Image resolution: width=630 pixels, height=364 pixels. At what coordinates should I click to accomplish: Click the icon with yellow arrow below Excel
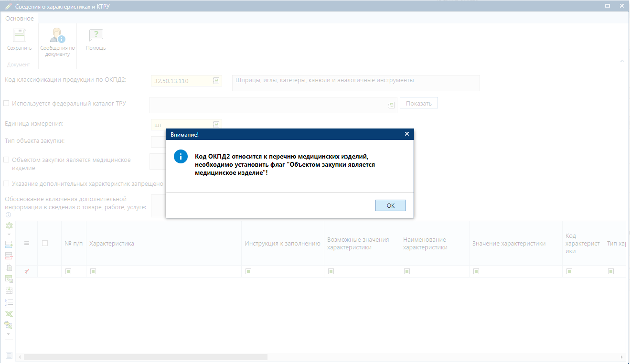(9, 325)
